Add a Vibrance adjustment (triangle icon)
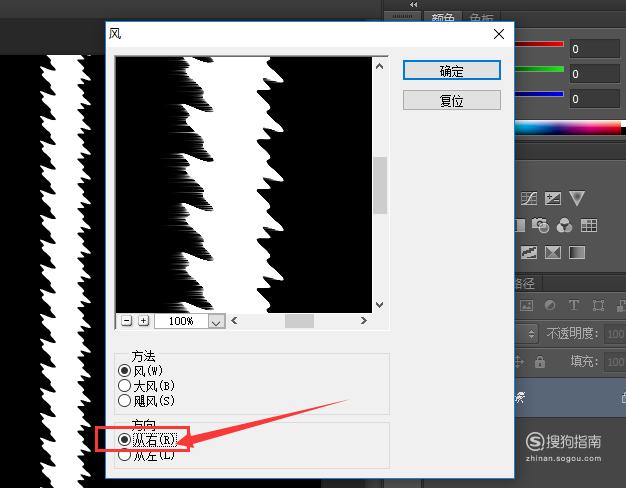Viewport: 626px width, 488px height. (577, 198)
